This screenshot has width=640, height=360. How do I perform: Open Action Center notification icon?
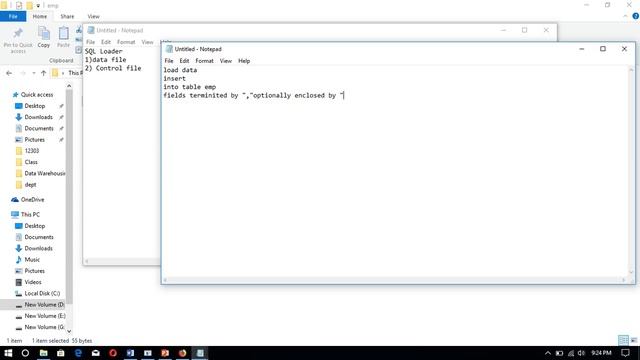pyautogui.click(x=625, y=353)
